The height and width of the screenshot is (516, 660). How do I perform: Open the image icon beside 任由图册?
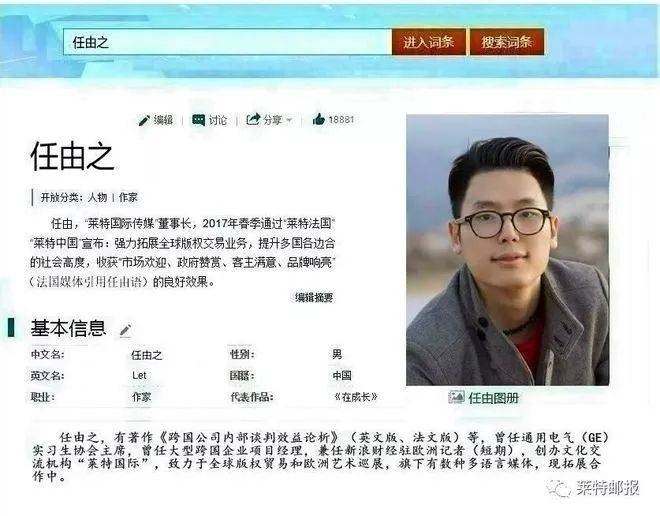click(456, 397)
